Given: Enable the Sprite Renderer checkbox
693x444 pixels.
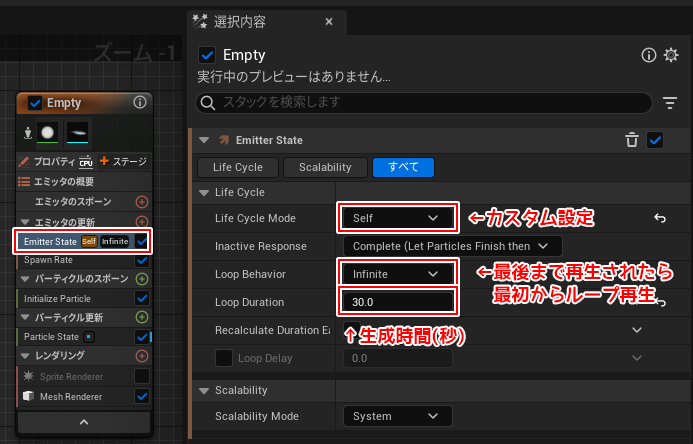Looking at the screenshot, I should [141, 376].
